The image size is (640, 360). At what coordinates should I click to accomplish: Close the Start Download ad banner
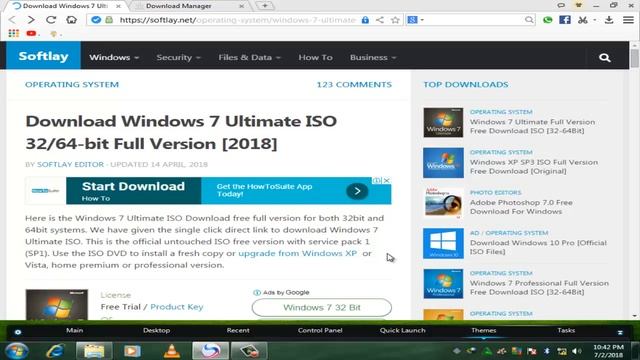tap(387, 180)
